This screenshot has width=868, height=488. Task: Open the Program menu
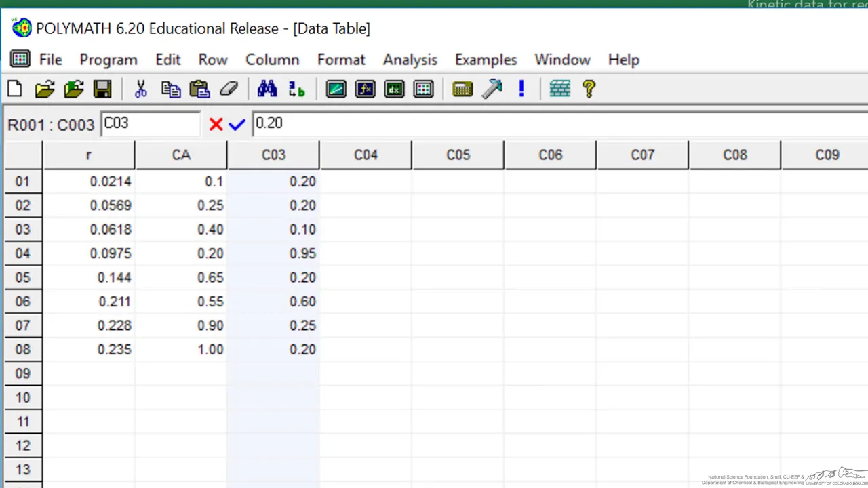108,60
